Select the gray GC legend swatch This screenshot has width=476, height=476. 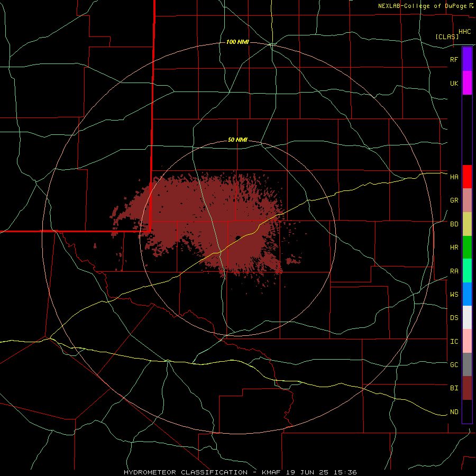click(467, 364)
